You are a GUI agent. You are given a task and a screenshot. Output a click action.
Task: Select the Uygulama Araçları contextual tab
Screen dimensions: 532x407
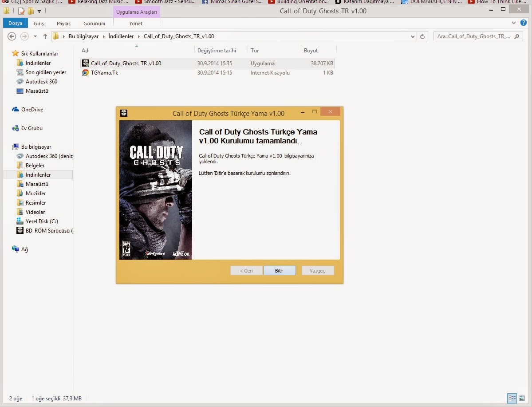click(137, 12)
